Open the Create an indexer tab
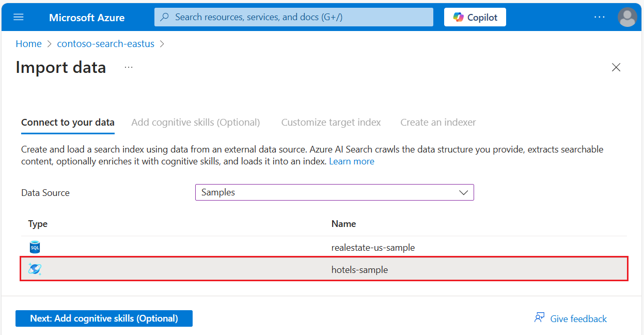The image size is (644, 335). click(438, 122)
